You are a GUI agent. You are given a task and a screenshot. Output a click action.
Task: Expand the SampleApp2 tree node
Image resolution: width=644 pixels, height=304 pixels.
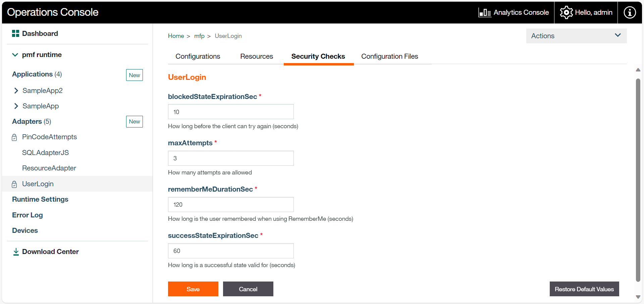16,91
